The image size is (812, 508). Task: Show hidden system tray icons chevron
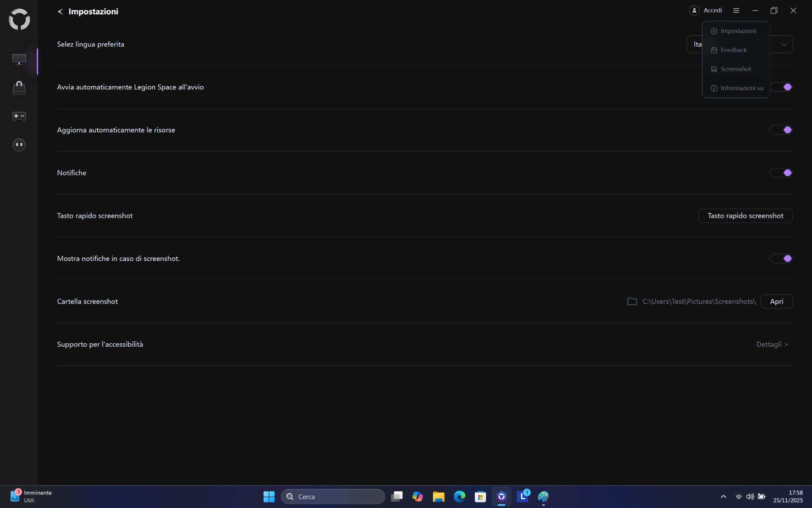[723, 497]
